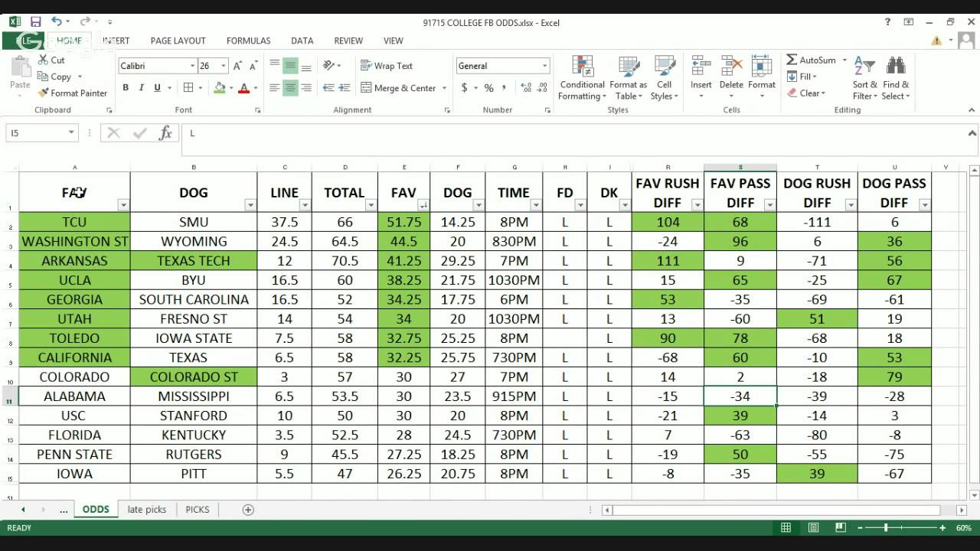
Task: Click the insert function fx button
Action: pyautogui.click(x=165, y=133)
